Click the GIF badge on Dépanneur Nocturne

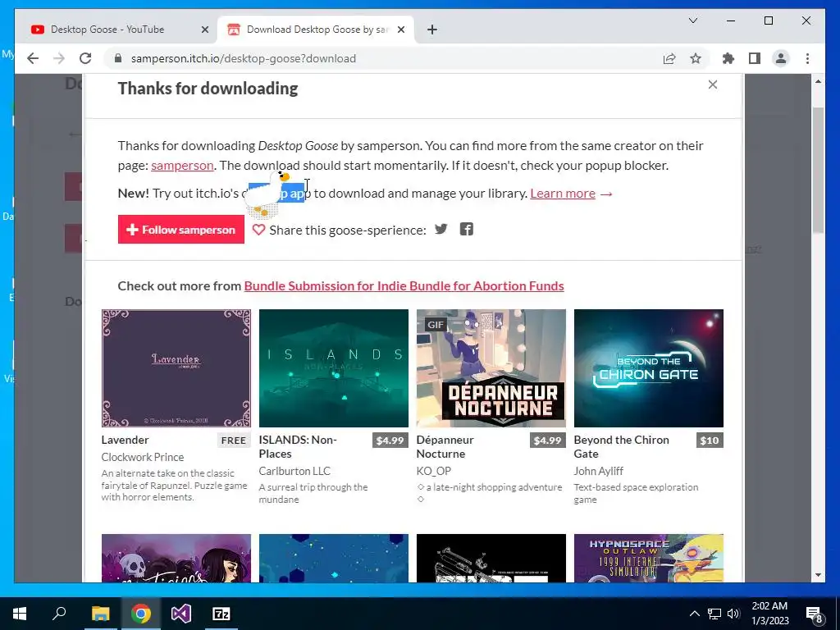[x=435, y=325]
